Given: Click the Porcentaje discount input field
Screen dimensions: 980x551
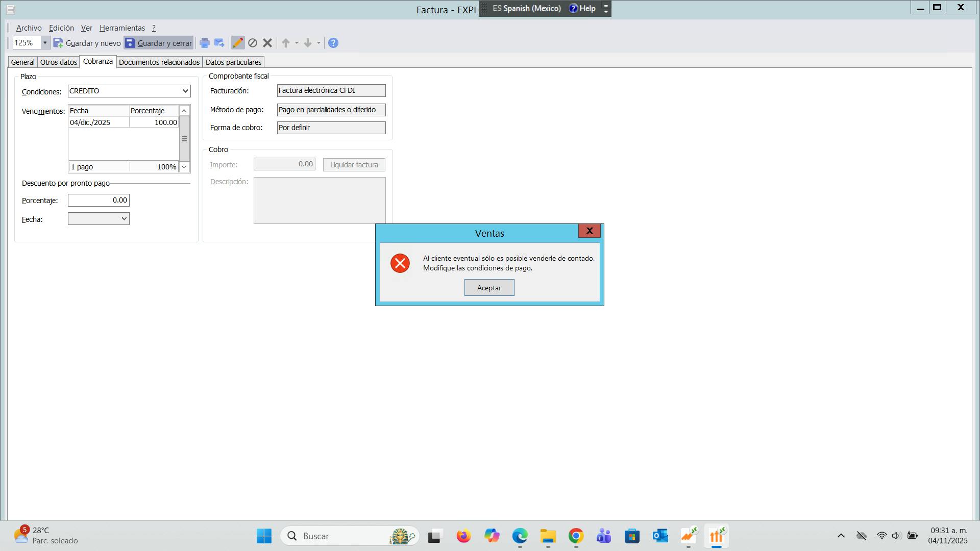Looking at the screenshot, I should coord(99,200).
